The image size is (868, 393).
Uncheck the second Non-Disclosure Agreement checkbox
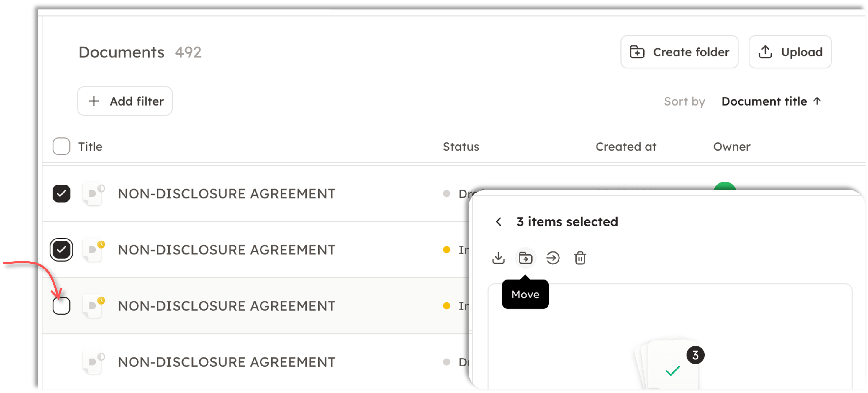click(61, 250)
